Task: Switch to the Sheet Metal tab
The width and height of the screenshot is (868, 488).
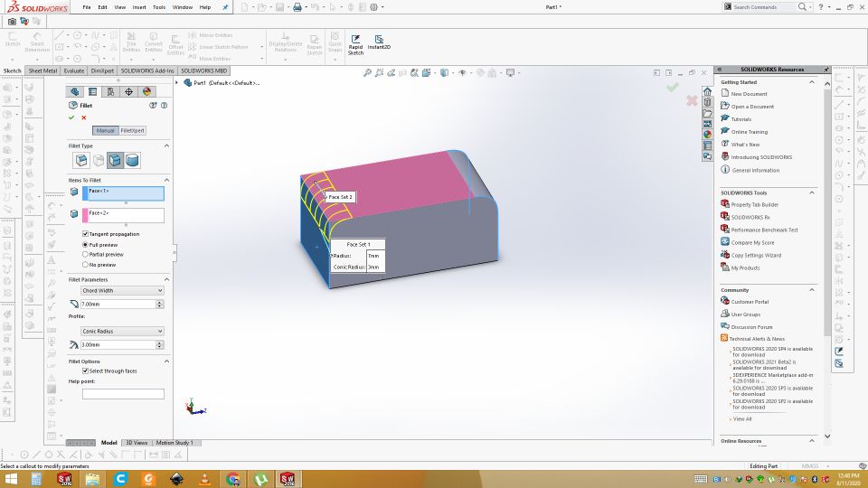Action: pos(42,70)
